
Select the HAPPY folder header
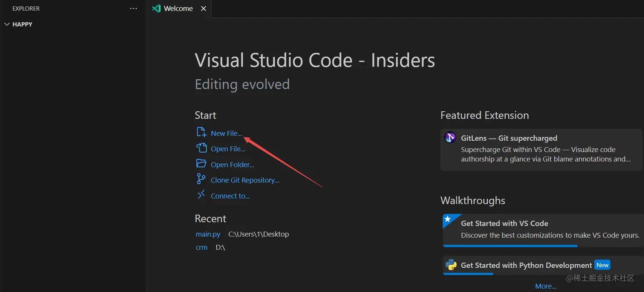73,24
